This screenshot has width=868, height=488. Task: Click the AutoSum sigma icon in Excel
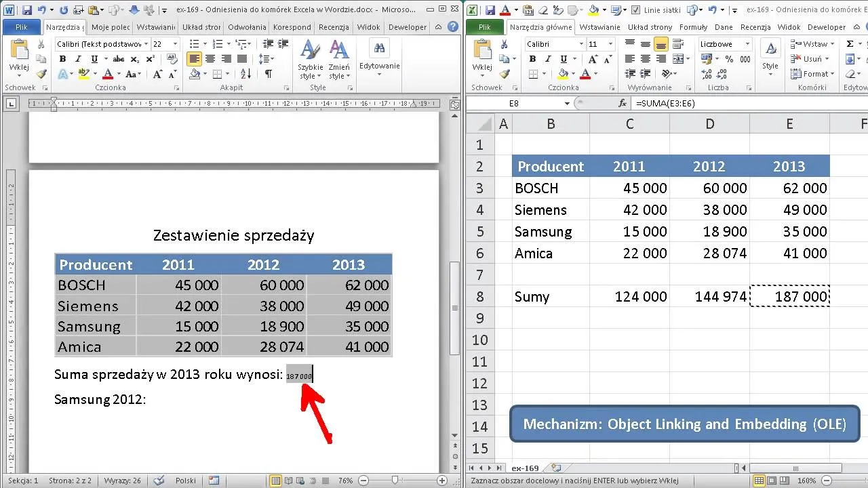[850, 44]
